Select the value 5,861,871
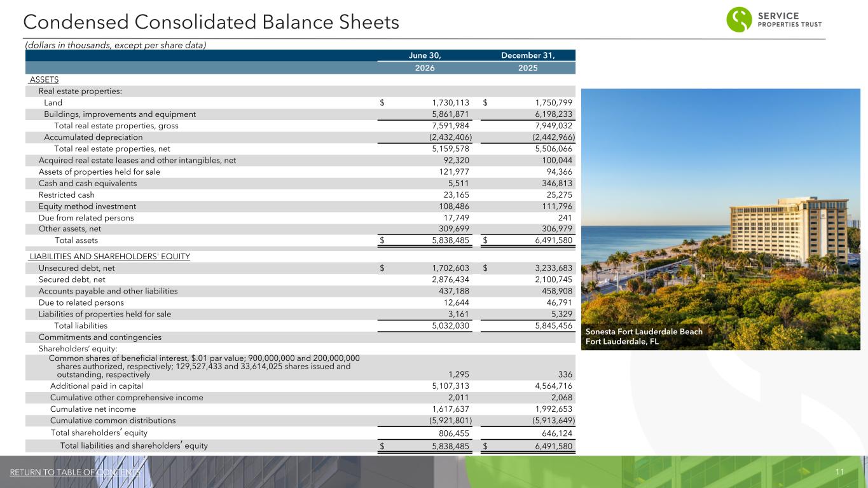This screenshot has width=868, height=488. click(x=450, y=114)
